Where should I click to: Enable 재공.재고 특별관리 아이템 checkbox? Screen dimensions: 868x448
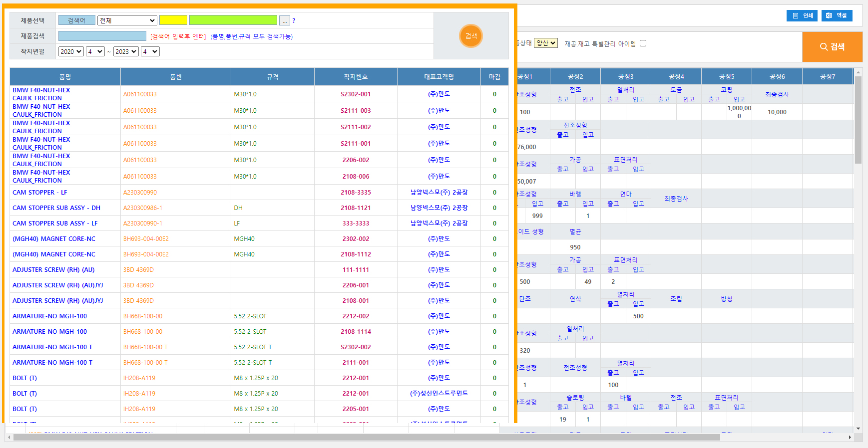[x=643, y=43]
